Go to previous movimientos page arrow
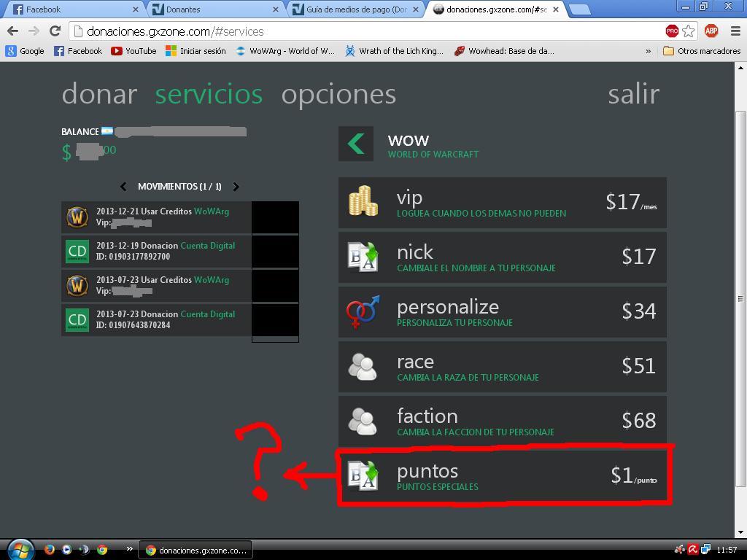The height and width of the screenshot is (560, 747). point(123,187)
